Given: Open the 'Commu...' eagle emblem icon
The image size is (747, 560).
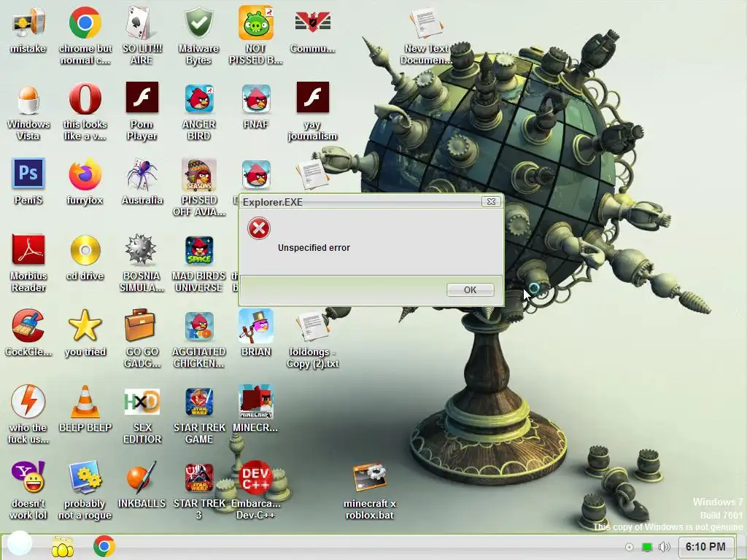Looking at the screenshot, I should pyautogui.click(x=312, y=23).
